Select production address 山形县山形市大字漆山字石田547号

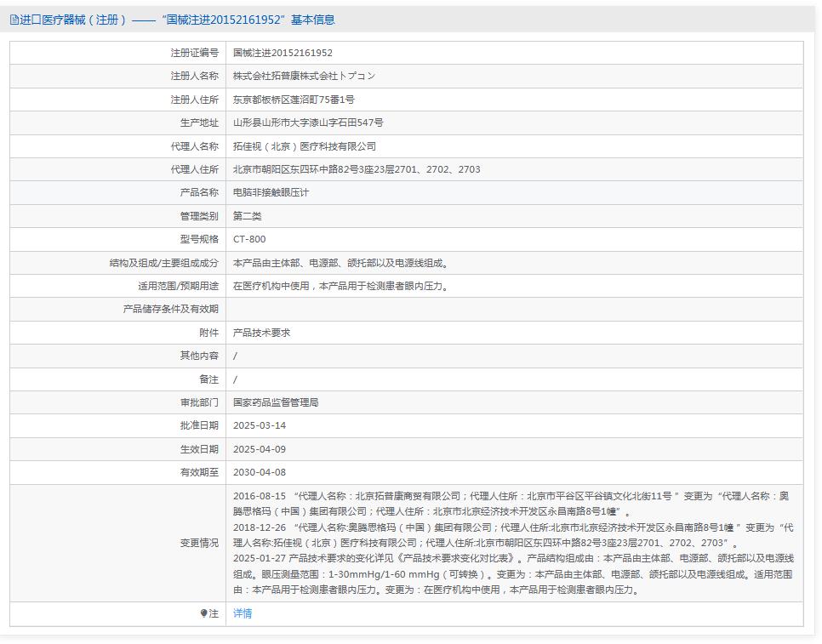point(308,123)
